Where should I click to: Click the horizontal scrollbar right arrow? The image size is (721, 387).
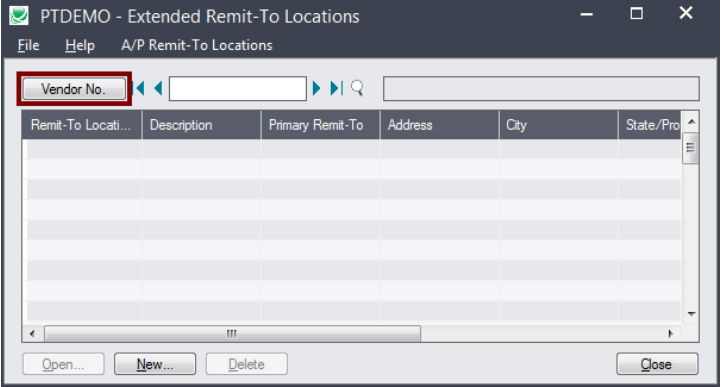tap(671, 334)
